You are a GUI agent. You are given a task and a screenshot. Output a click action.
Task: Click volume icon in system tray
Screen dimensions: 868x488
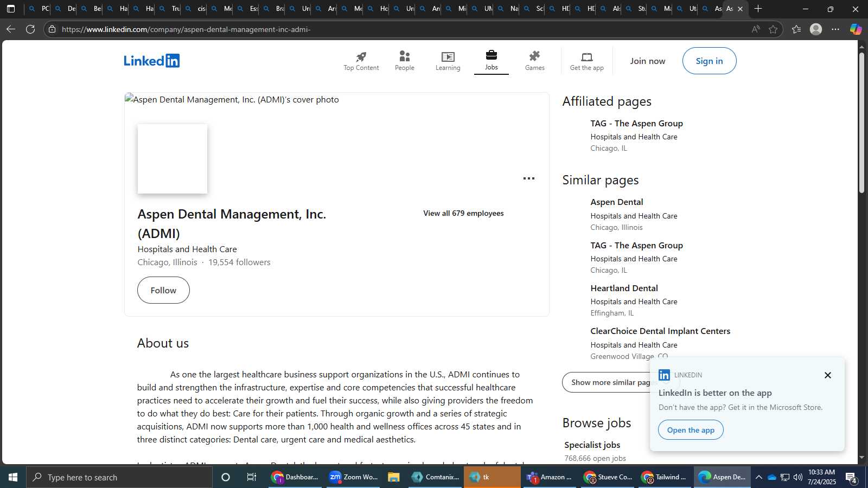(798, 477)
